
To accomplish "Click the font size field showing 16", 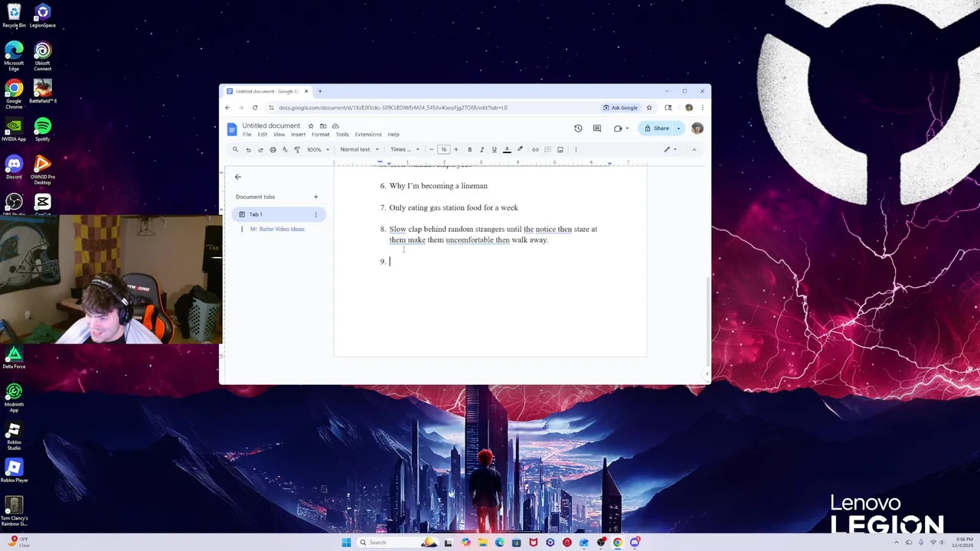I will click(x=443, y=149).
